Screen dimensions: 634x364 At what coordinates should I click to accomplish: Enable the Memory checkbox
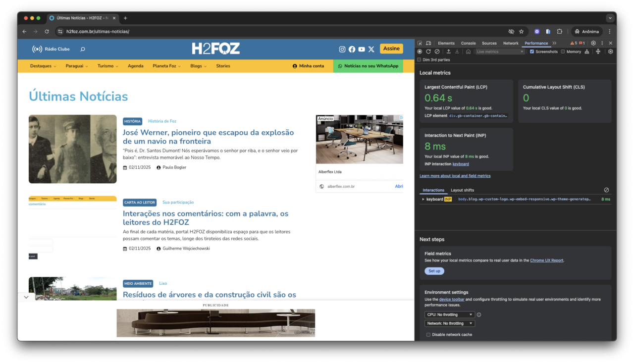click(563, 52)
